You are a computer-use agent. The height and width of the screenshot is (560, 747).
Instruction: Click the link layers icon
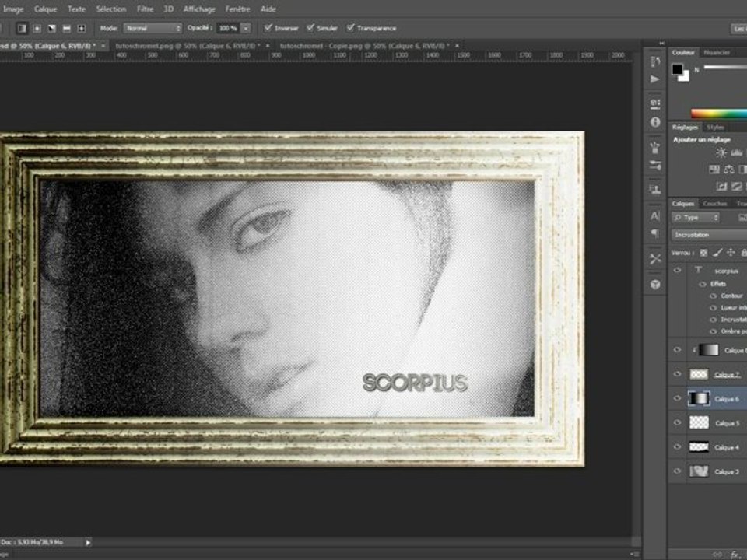click(x=717, y=555)
